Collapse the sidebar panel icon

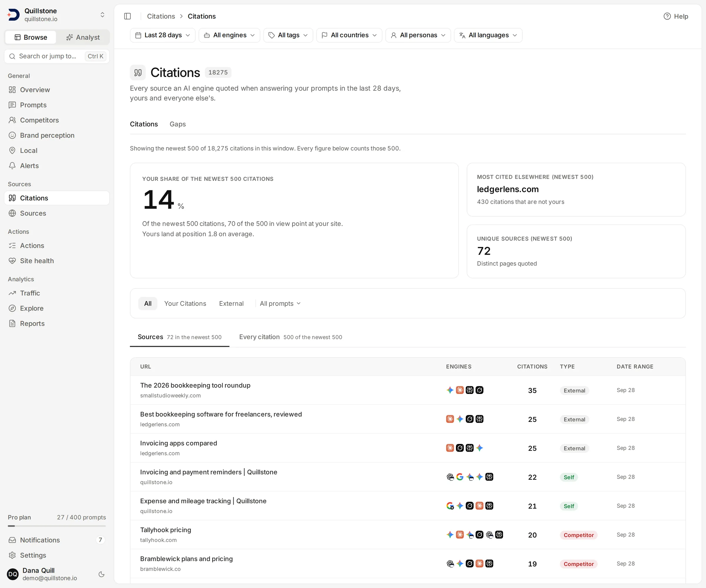coord(127,16)
